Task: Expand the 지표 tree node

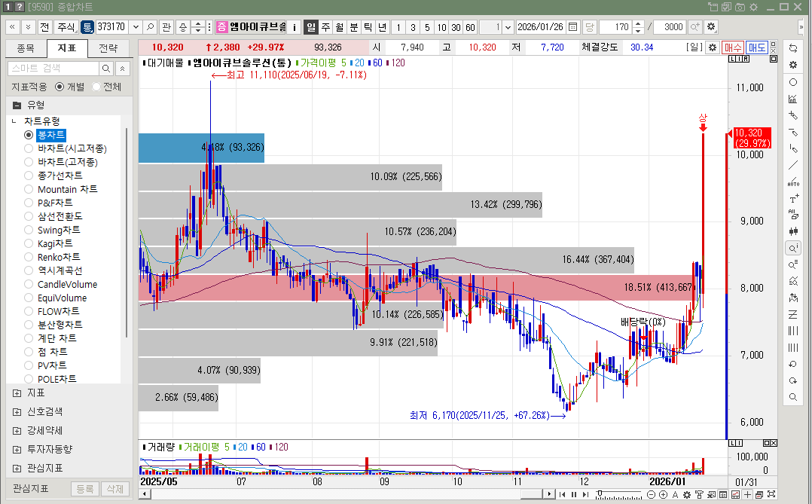Action: pos(17,393)
